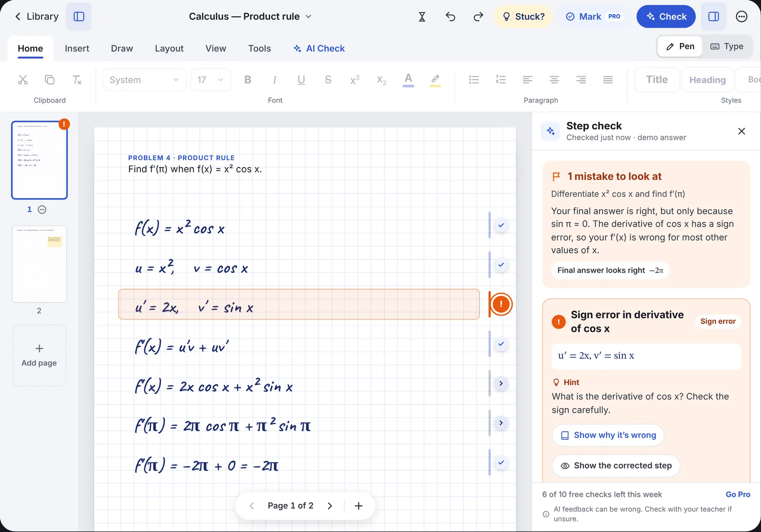The width and height of the screenshot is (761, 532).
Task: Open the AI Check tab
Action: (x=319, y=48)
